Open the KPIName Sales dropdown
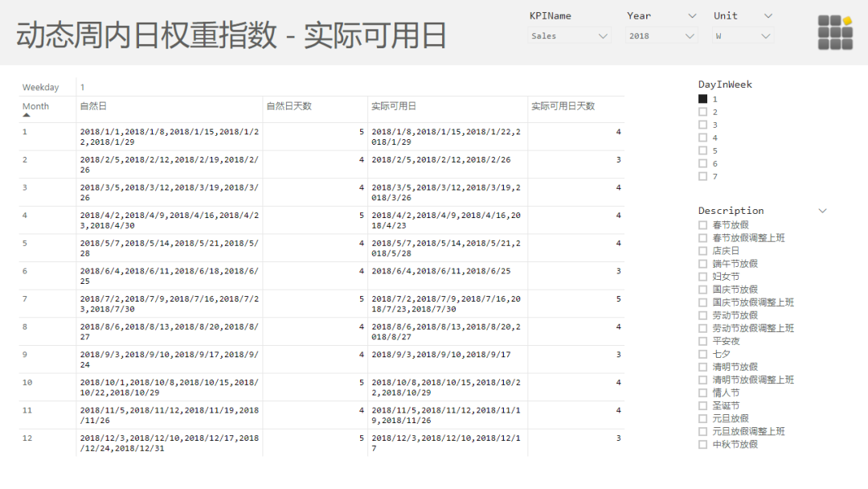868x489 pixels. [569, 36]
